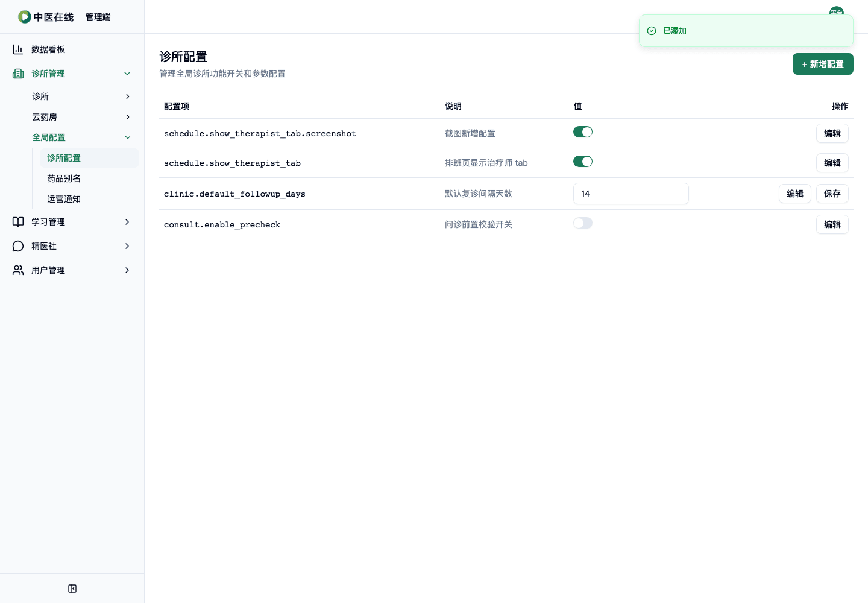Click 编辑 in the 排班页显示治疗师 tab row

click(832, 163)
